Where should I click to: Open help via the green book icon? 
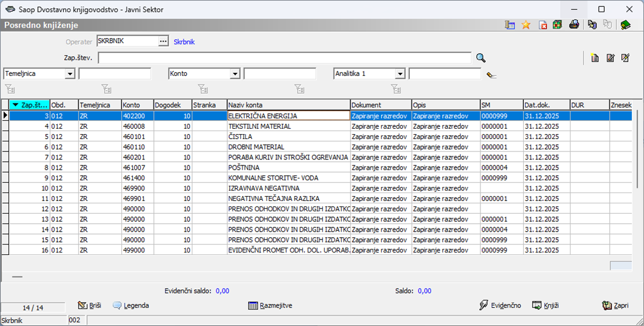(x=625, y=25)
